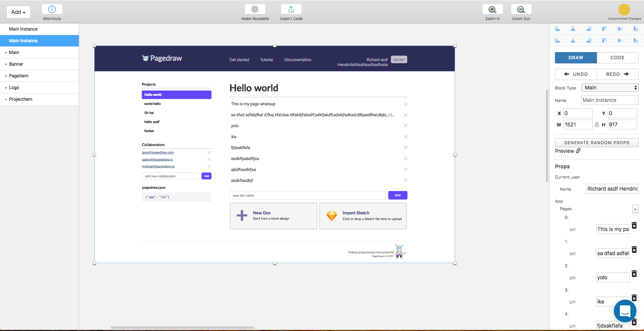The width and height of the screenshot is (644, 331).
Task: Switch to DRAW mode
Action: (x=576, y=58)
